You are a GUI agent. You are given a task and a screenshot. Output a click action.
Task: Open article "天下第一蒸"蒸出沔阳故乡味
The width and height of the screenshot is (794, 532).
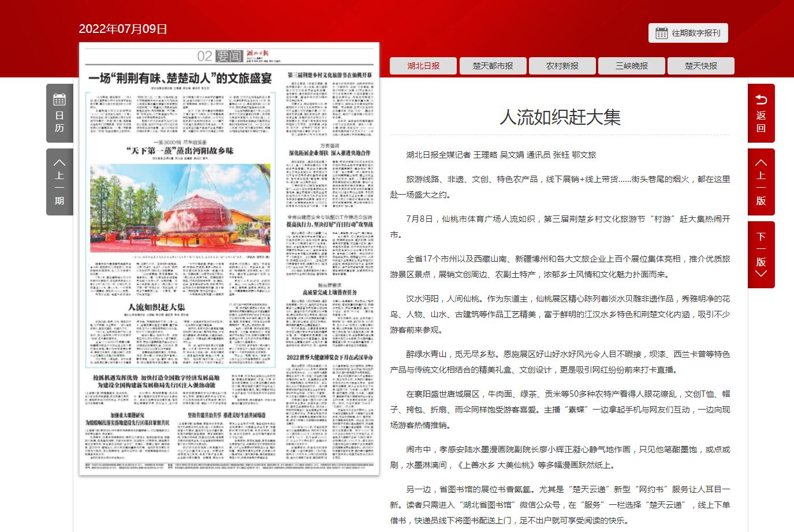click(180, 151)
